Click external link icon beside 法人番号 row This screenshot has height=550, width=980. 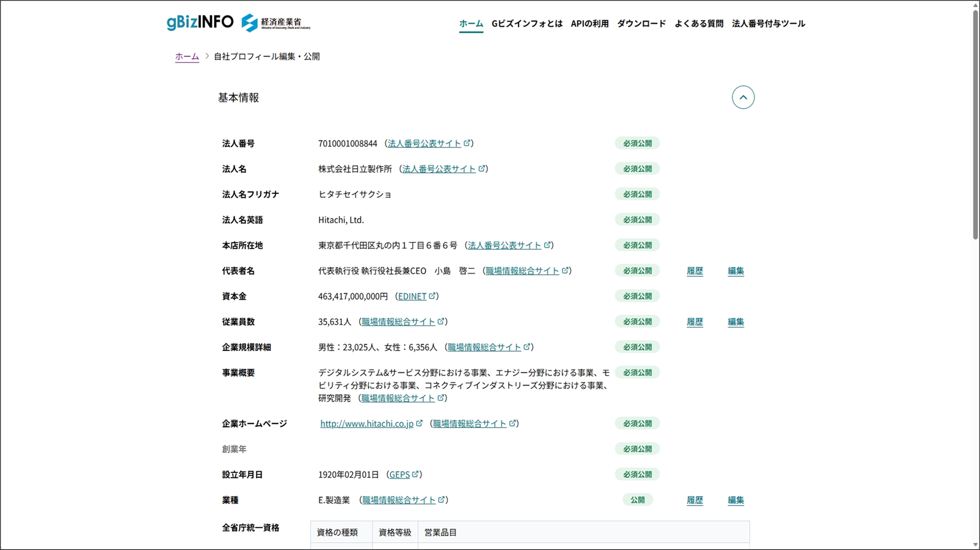(467, 143)
